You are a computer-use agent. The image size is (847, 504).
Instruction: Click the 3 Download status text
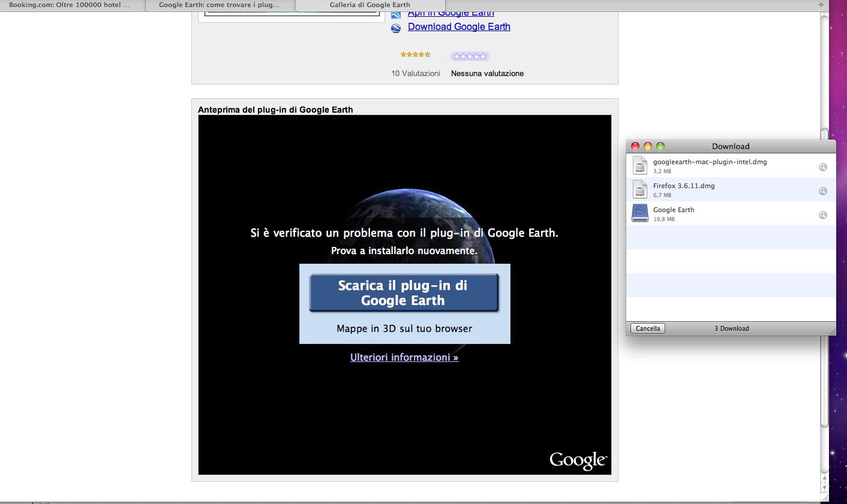[731, 328]
